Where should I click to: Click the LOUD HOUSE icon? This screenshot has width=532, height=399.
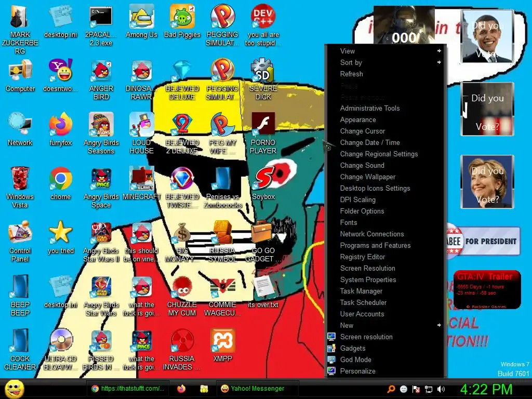coord(141,134)
